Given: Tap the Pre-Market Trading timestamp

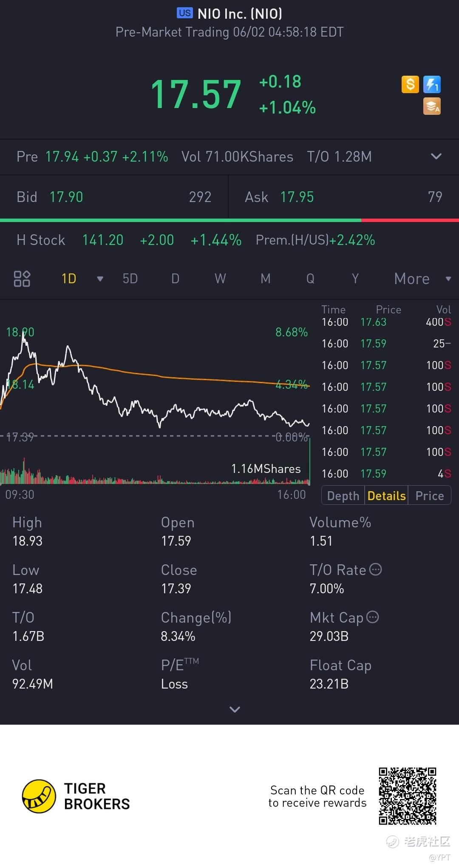Looking at the screenshot, I should [229, 32].
